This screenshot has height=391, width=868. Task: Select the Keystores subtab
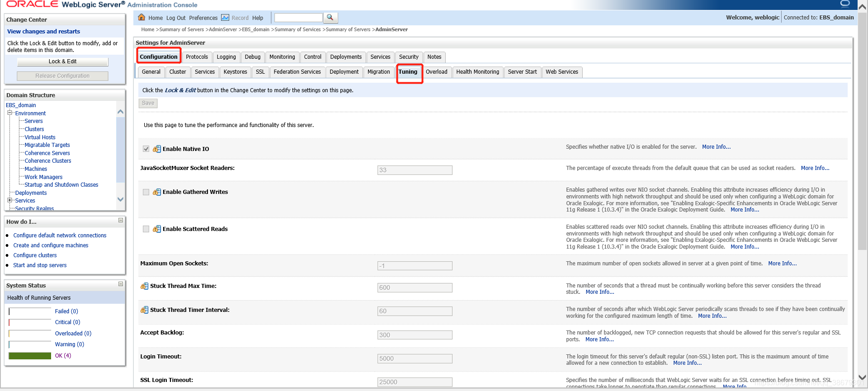tap(236, 72)
